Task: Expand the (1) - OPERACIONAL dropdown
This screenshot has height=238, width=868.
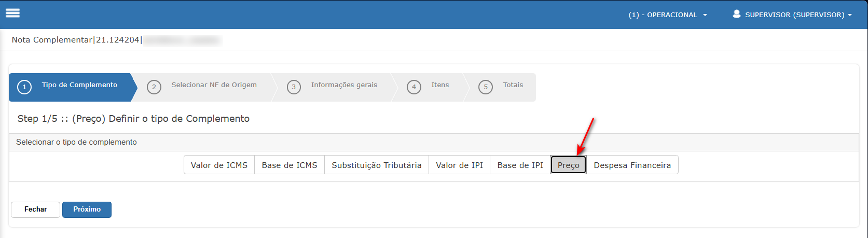Action: [x=667, y=15]
